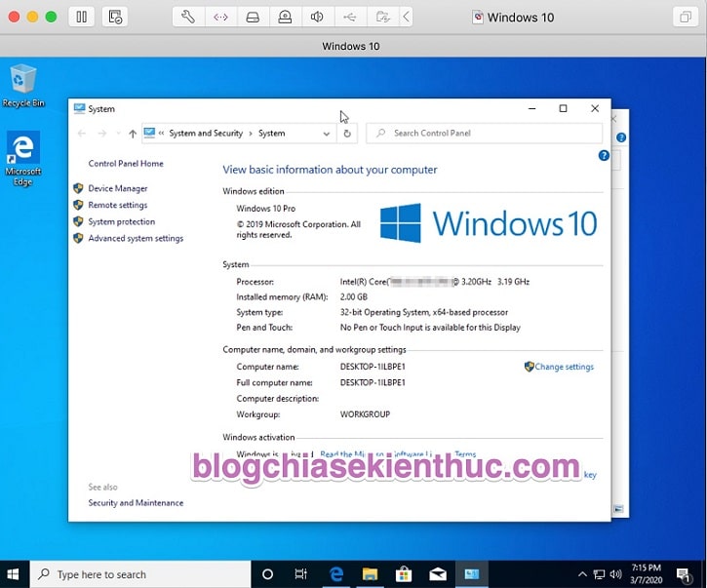Refresh the System control panel page
Screen dimensions: 707x588
coord(347,134)
